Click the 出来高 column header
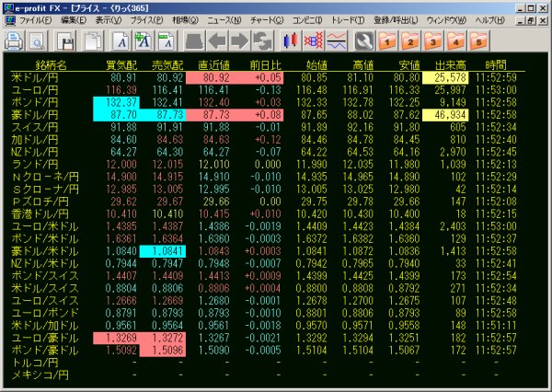The height and width of the screenshot is (392, 552). tap(451, 64)
